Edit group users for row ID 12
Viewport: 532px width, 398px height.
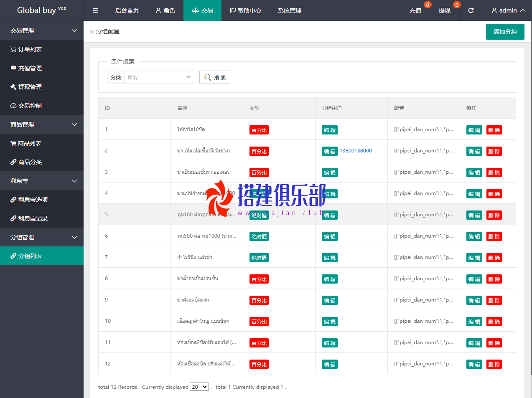pos(330,364)
